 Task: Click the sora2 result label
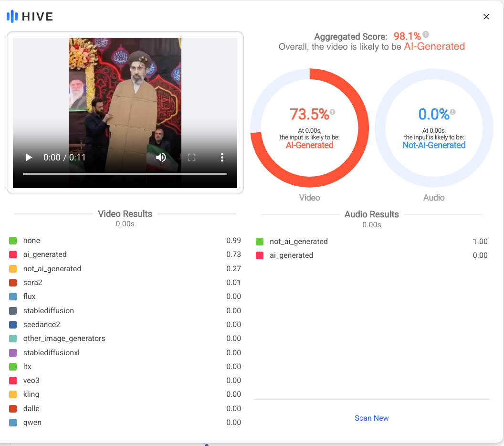coord(32,283)
